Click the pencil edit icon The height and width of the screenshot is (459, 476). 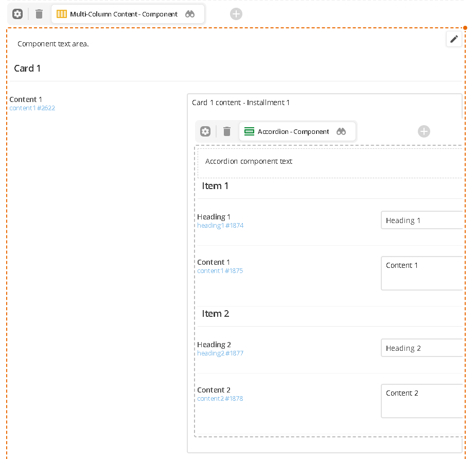pyautogui.click(x=454, y=39)
